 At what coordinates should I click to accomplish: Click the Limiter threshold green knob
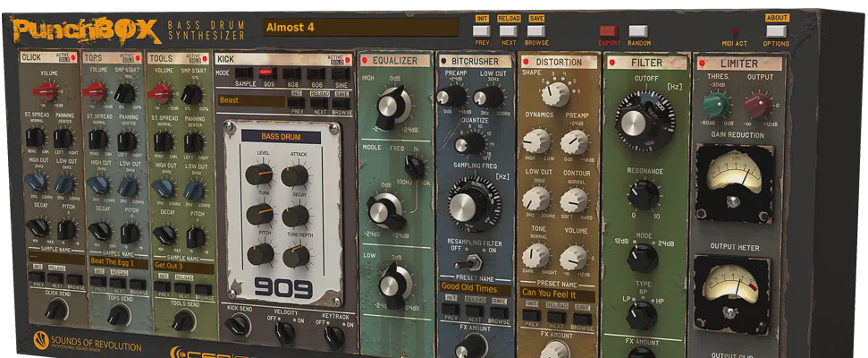715,107
